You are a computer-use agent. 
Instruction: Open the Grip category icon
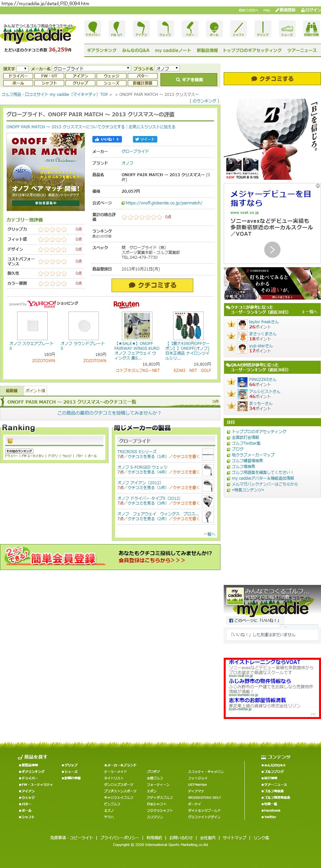(263, 29)
